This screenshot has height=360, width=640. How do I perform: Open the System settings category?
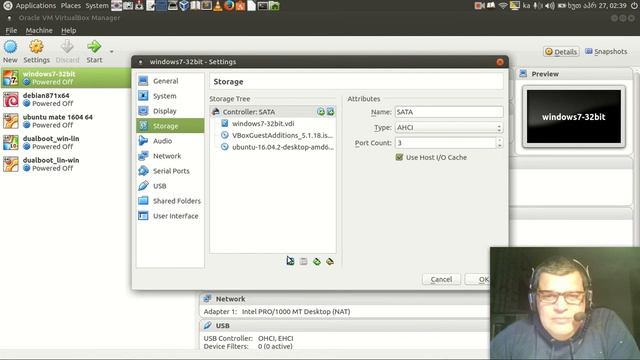point(170,96)
